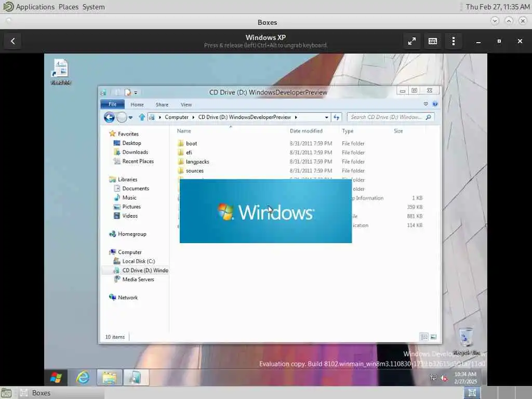Click the search magnifier icon
Image resolution: width=532 pixels, height=399 pixels.
tap(429, 117)
